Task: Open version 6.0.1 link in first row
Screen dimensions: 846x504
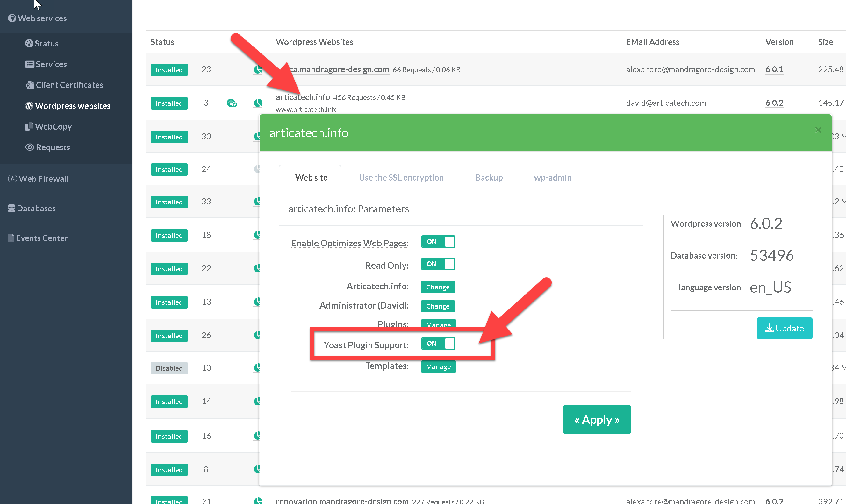Action: 774,70
